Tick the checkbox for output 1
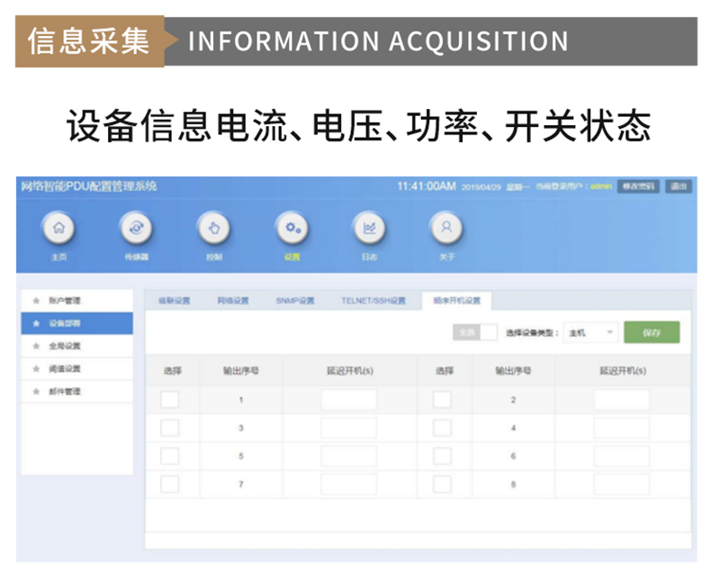The height and width of the screenshot is (588, 711). [x=170, y=400]
